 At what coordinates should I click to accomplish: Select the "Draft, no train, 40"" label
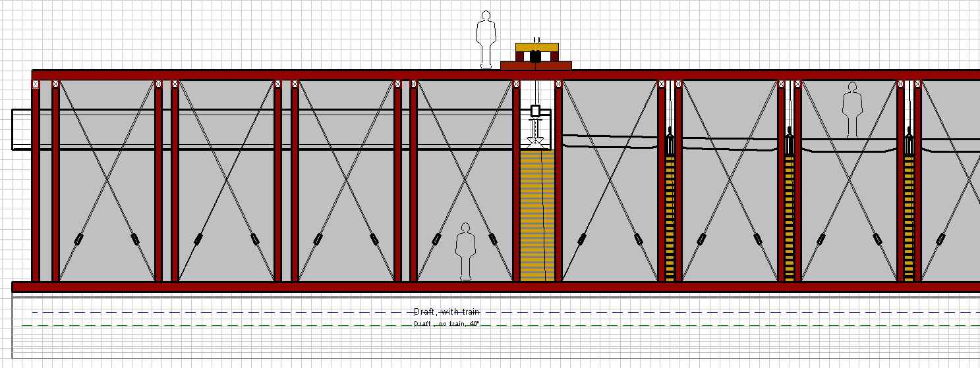[x=446, y=324]
